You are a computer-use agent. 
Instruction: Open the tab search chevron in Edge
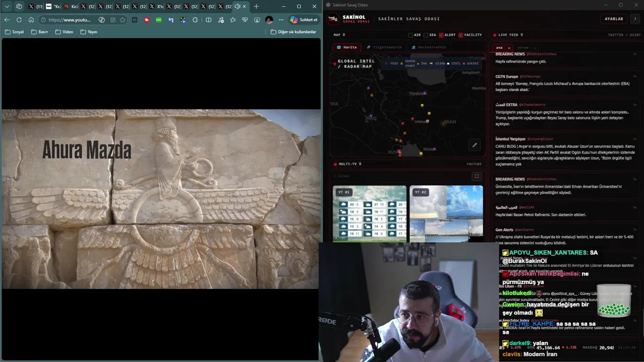point(7,7)
